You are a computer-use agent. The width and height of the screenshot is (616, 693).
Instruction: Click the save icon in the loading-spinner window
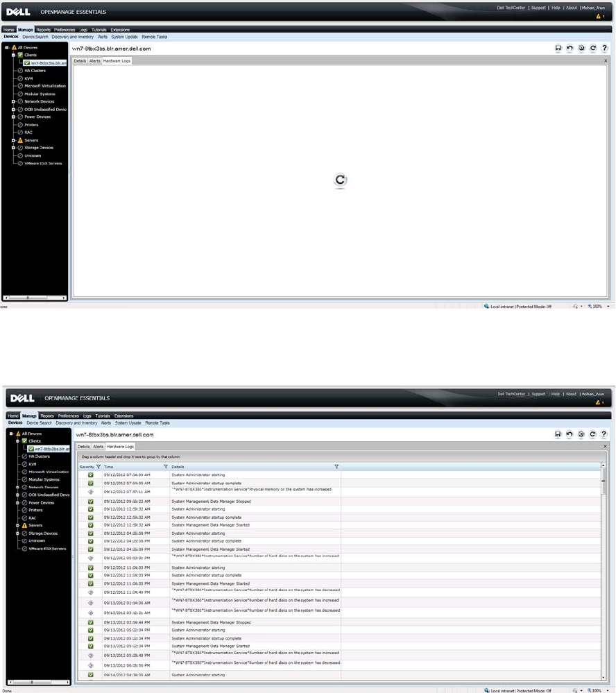[558, 48]
